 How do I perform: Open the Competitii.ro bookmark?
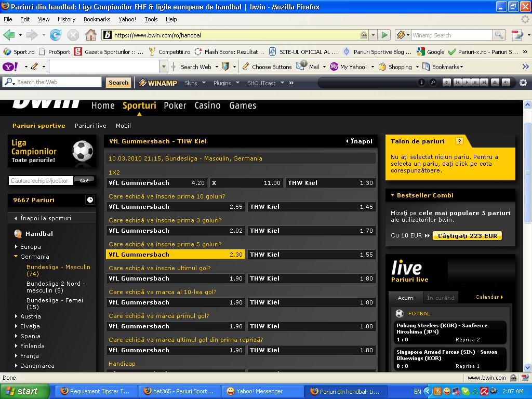tap(170, 52)
